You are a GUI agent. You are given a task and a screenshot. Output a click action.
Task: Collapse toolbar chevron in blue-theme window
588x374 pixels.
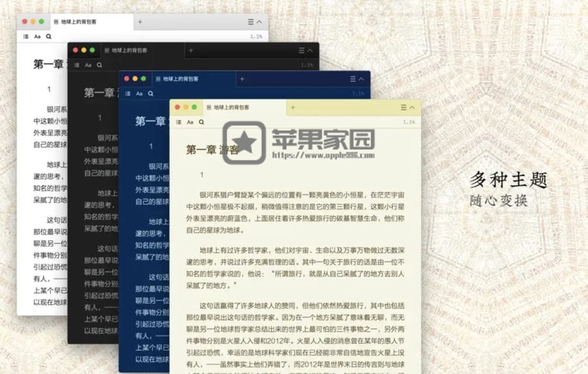[361, 79]
